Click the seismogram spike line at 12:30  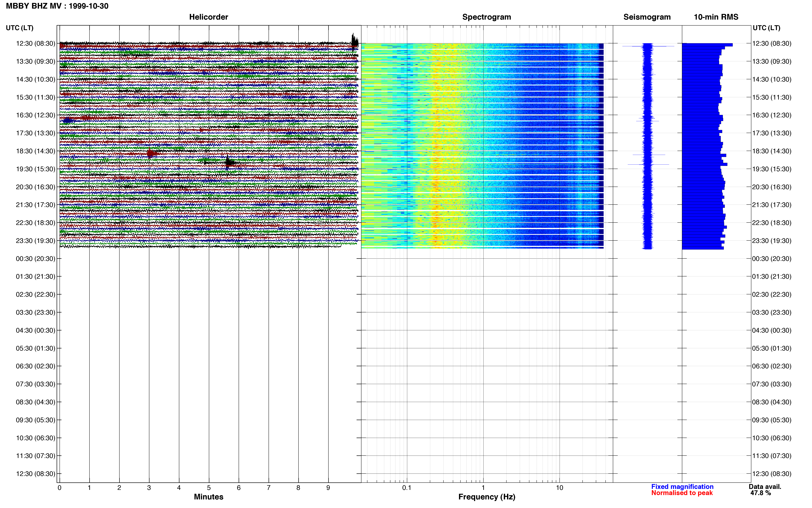tap(648, 46)
